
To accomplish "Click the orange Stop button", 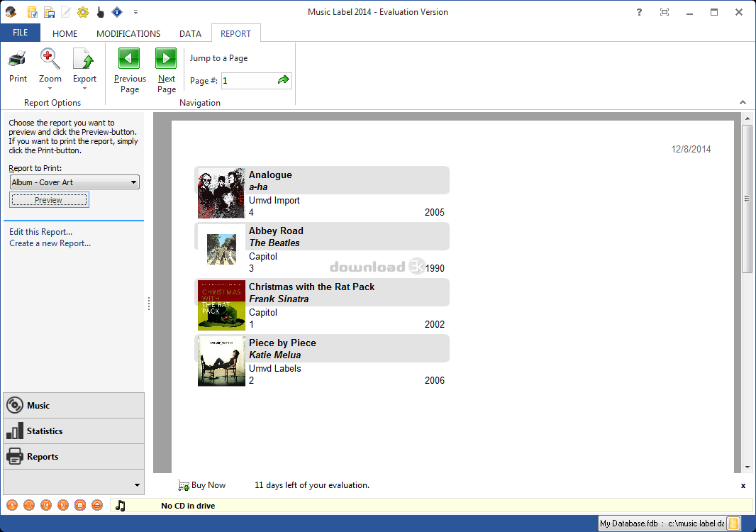I will tap(80, 505).
